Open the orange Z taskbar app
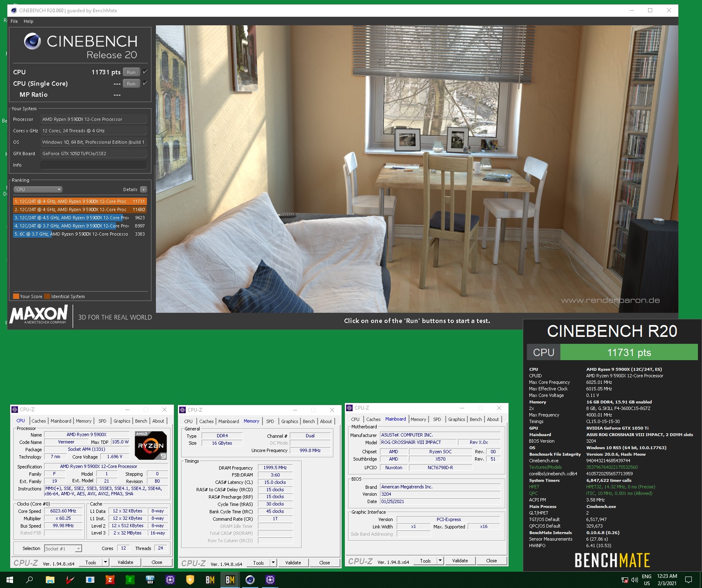Image resolution: width=702 pixels, height=588 pixels. pyautogui.click(x=110, y=580)
